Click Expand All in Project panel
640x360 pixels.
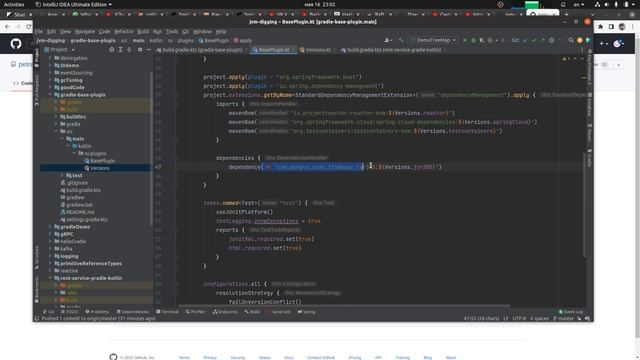click(x=120, y=49)
